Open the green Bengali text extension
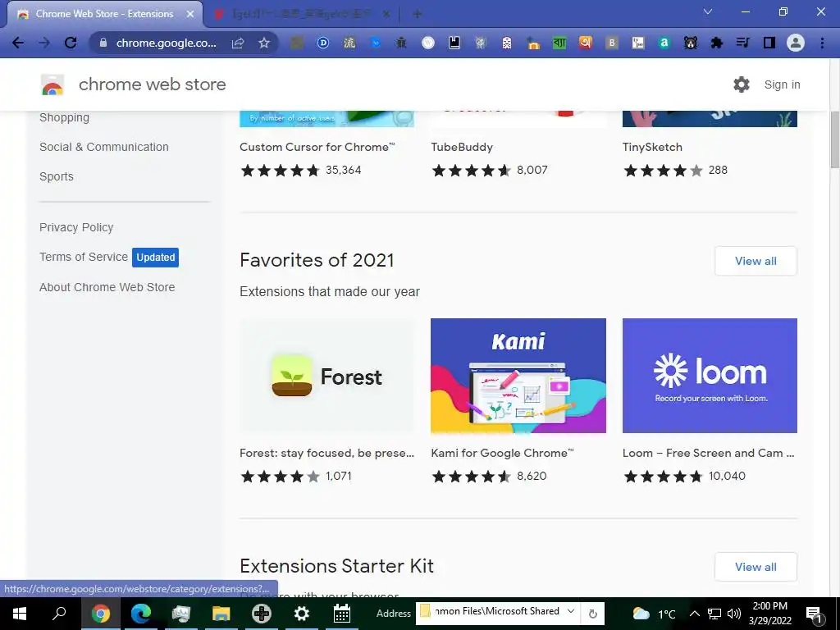The image size is (840, 630). (x=559, y=43)
